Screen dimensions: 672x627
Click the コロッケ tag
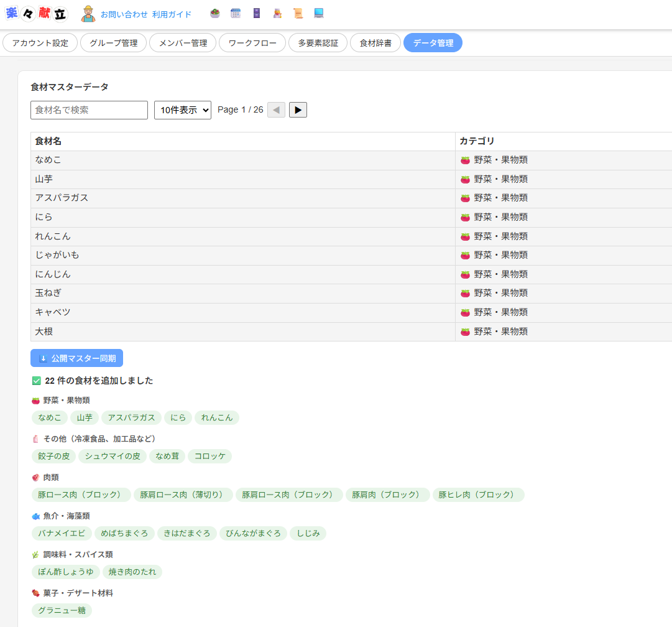(x=209, y=457)
